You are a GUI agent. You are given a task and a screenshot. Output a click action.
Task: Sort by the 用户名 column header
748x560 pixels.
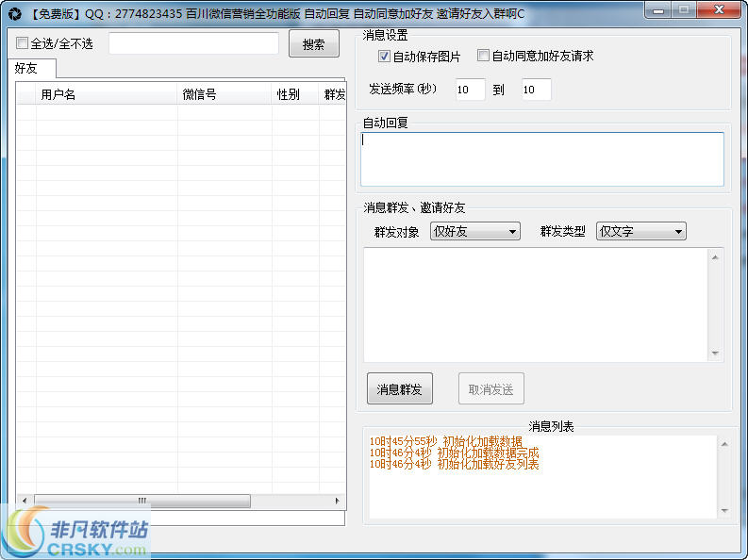107,94
